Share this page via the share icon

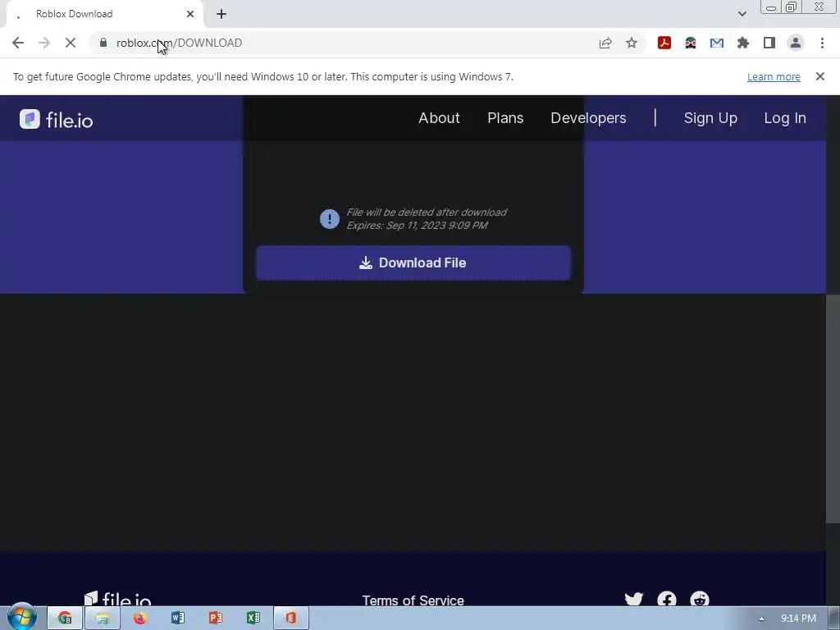(605, 43)
